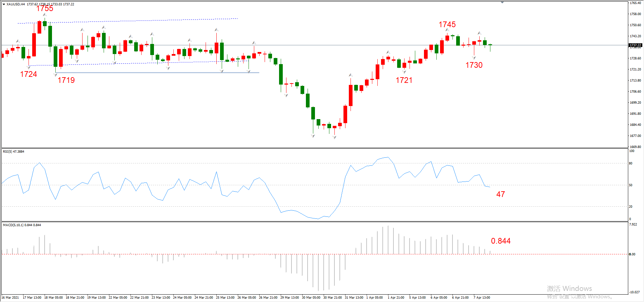Select the 0.844 MACD annotation
This screenshot has height=302, width=644.
[x=500, y=241]
